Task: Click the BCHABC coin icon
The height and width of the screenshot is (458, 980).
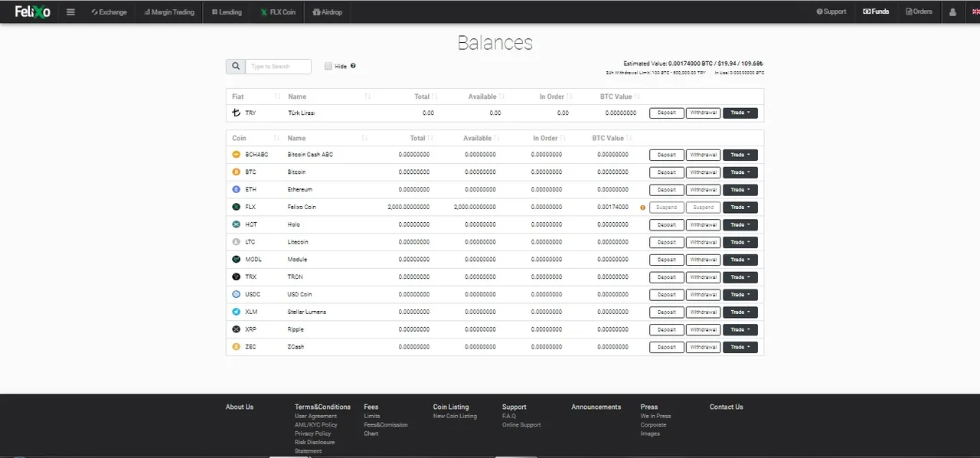Action: [236, 155]
